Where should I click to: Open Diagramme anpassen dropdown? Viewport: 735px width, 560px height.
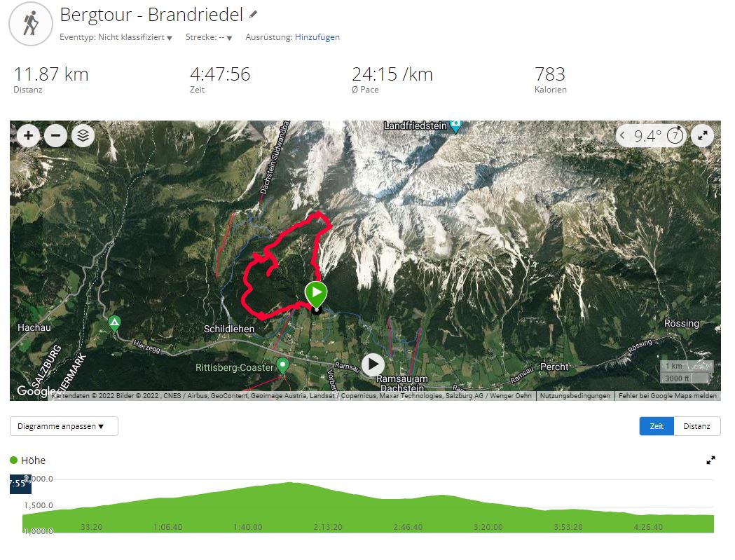(x=64, y=426)
